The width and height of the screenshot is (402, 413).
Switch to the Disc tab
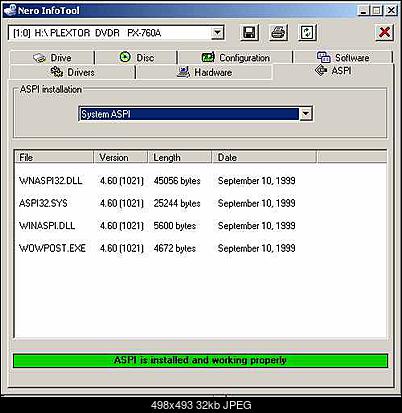click(136, 58)
